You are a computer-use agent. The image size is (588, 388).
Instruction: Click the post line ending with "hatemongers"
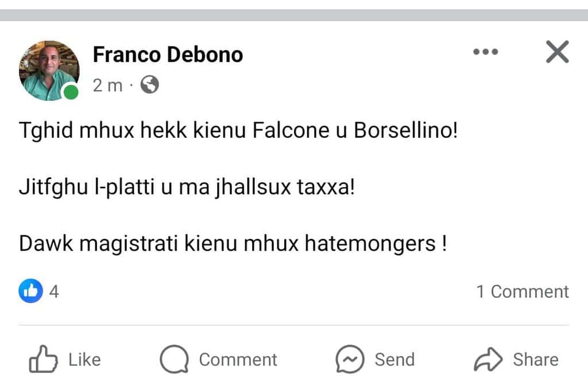click(x=233, y=244)
